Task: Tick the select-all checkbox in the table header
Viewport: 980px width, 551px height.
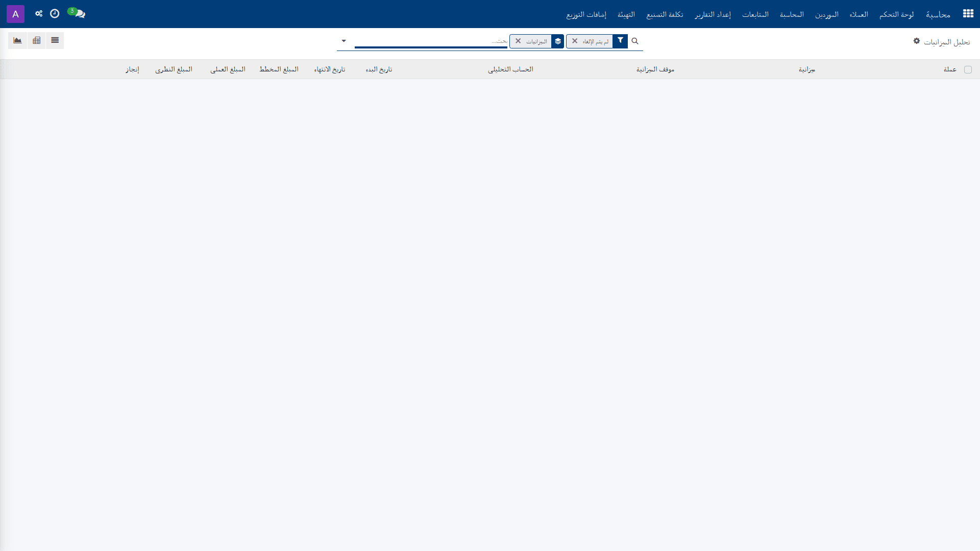Action: (968, 69)
